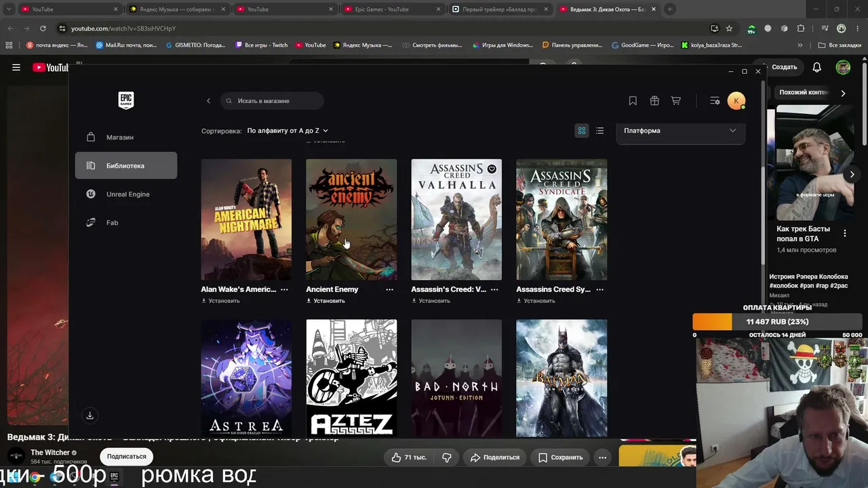Open the Astrea game cover
Screen dimensions: 868x488
(x=246, y=378)
